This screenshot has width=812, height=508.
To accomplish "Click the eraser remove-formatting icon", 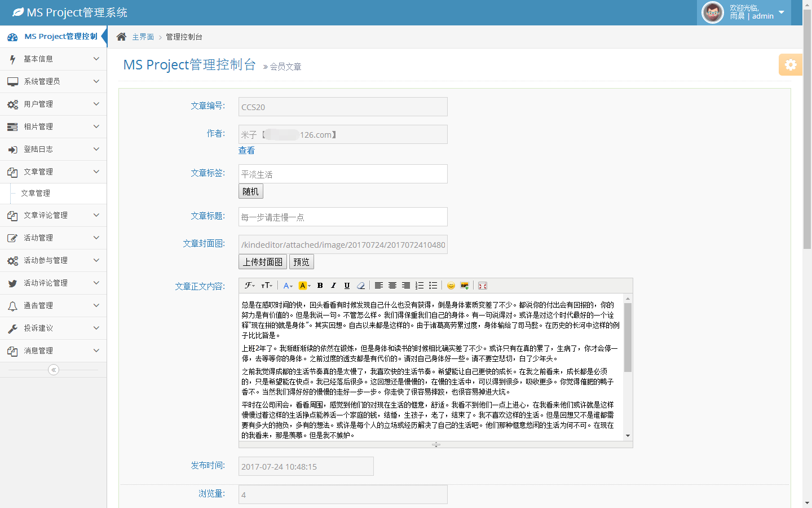I will pos(361,286).
